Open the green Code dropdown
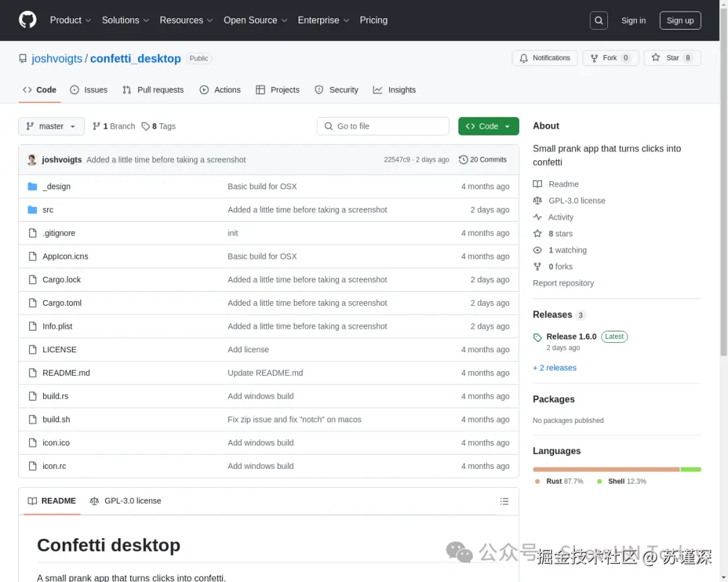Viewport: 728px width, 582px height. (489, 126)
